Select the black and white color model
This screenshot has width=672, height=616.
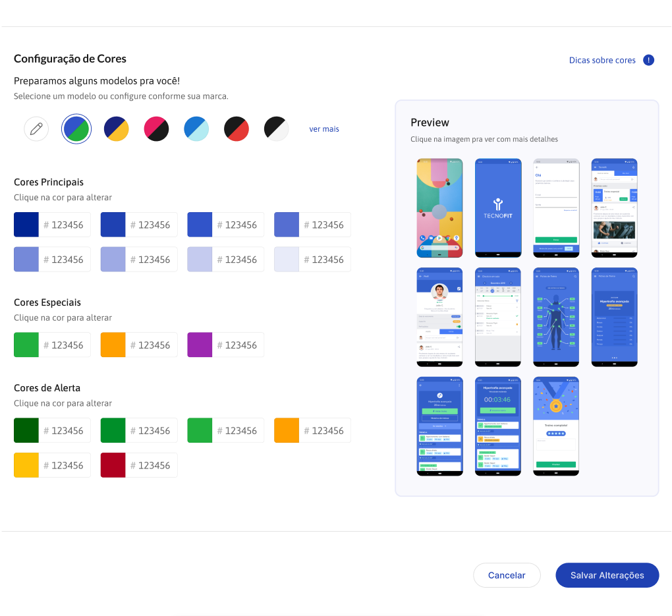point(277,128)
